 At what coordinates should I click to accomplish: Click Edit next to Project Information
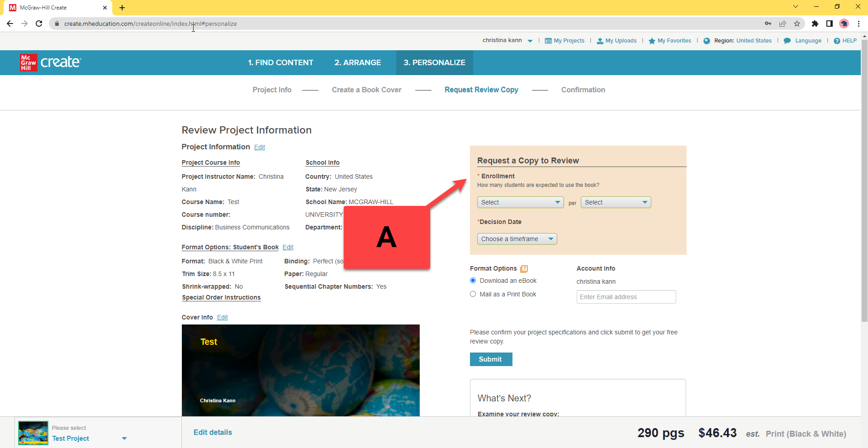tap(259, 147)
